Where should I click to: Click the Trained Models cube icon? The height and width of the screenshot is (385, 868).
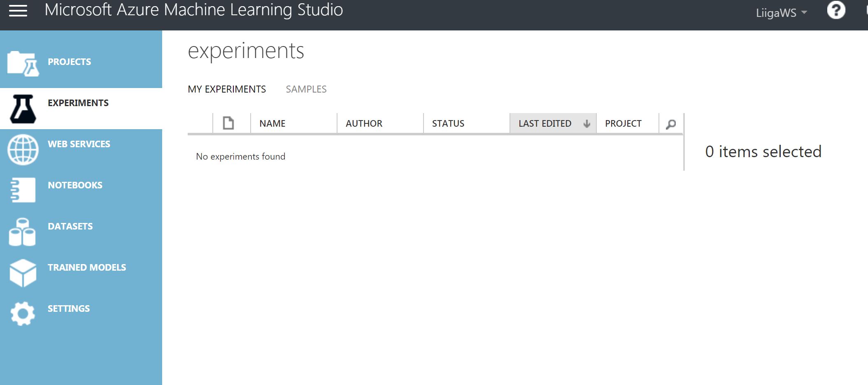click(23, 273)
